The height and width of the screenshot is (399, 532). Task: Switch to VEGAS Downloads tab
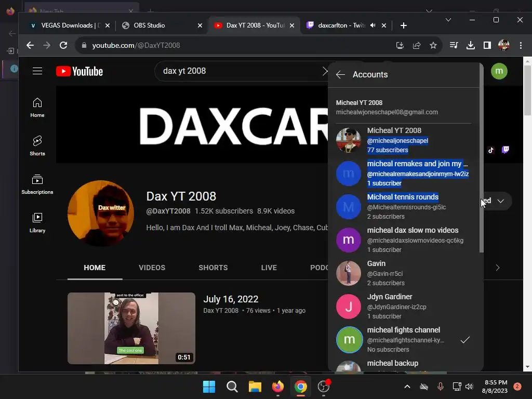pos(70,25)
